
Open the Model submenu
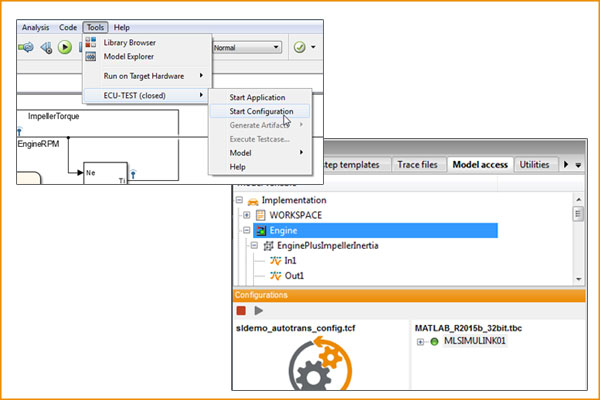tap(260, 153)
